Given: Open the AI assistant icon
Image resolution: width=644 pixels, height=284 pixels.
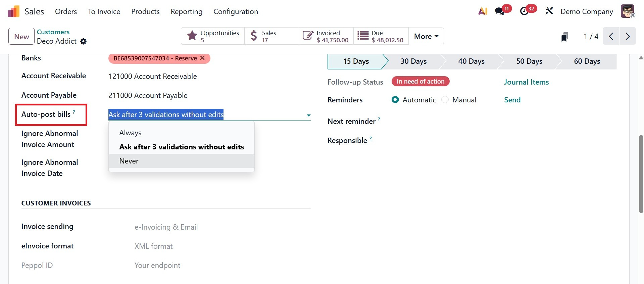Looking at the screenshot, I should (483, 11).
